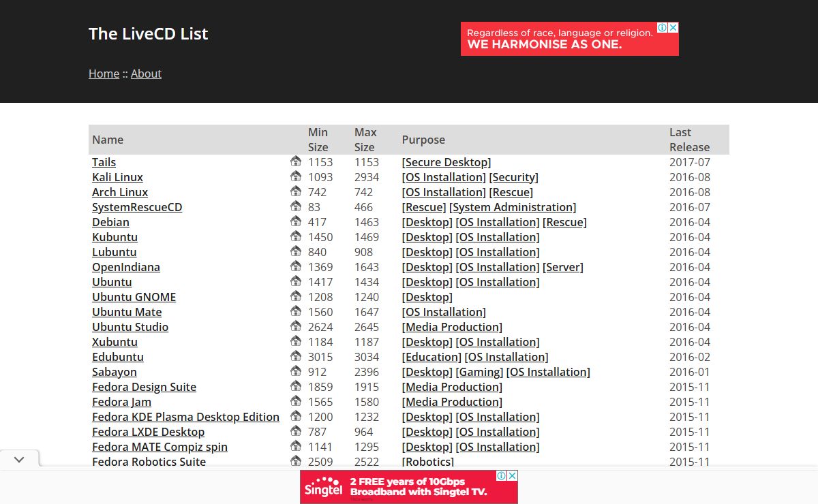This screenshot has width=818, height=504.
Task: Close the top banner ad with its X icon
Action: pyautogui.click(x=673, y=28)
